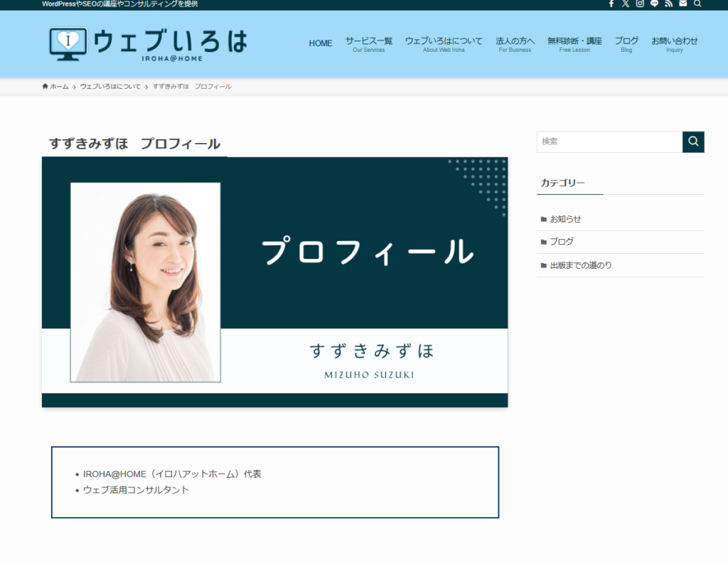This screenshot has width=728, height=564.
Task: Open the RSS feed icon
Action: click(x=668, y=4)
